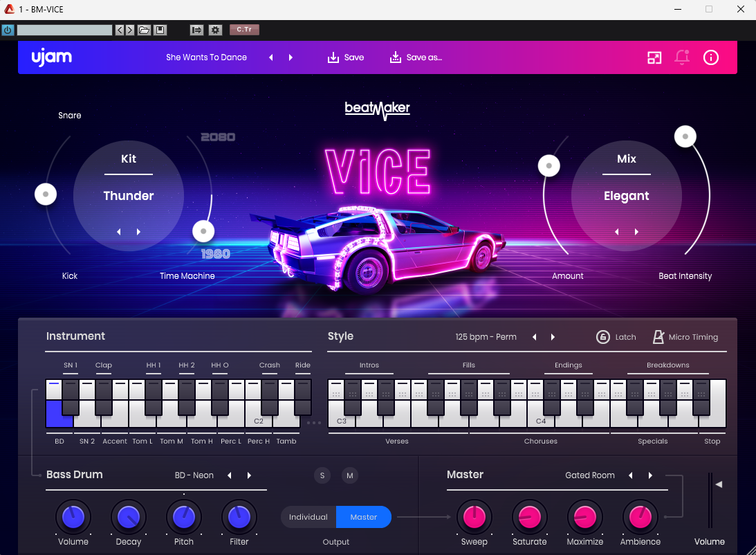Open host plugin settings gear
Screen dimensions: 756x555
tap(215, 30)
